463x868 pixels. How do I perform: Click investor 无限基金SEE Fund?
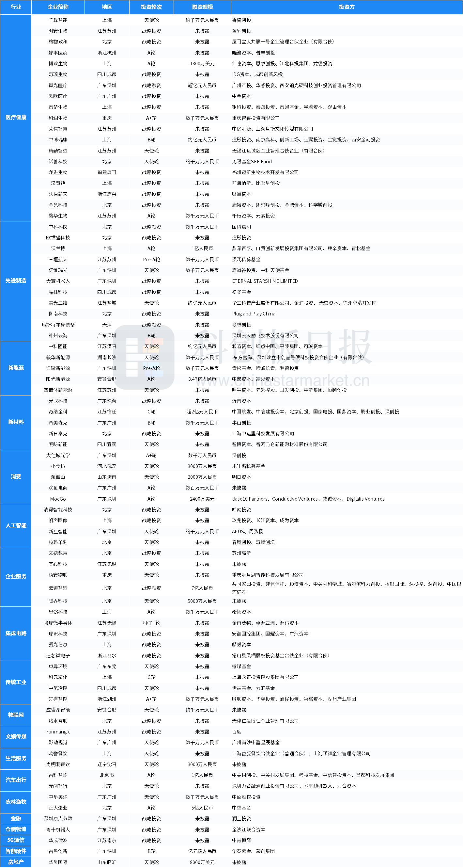click(252, 162)
